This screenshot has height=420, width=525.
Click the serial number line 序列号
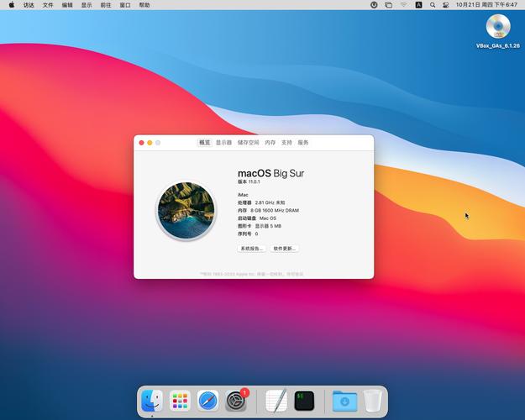tap(248, 234)
